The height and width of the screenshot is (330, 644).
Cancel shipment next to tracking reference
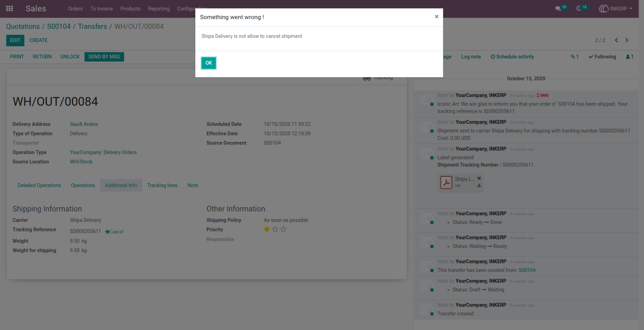click(x=114, y=232)
